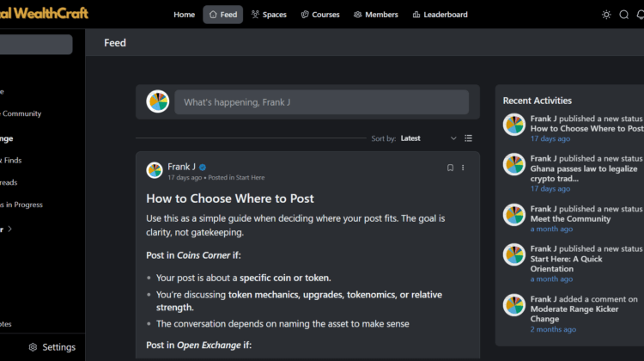Toggle the light/dark theme sun icon
This screenshot has height=361, width=644.
pyautogui.click(x=606, y=15)
